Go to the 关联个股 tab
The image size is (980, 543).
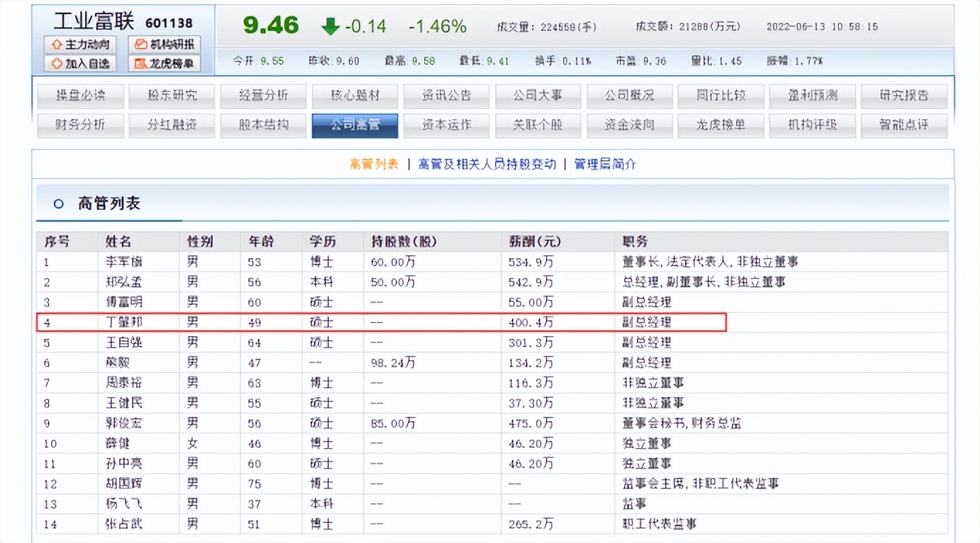[x=538, y=125]
